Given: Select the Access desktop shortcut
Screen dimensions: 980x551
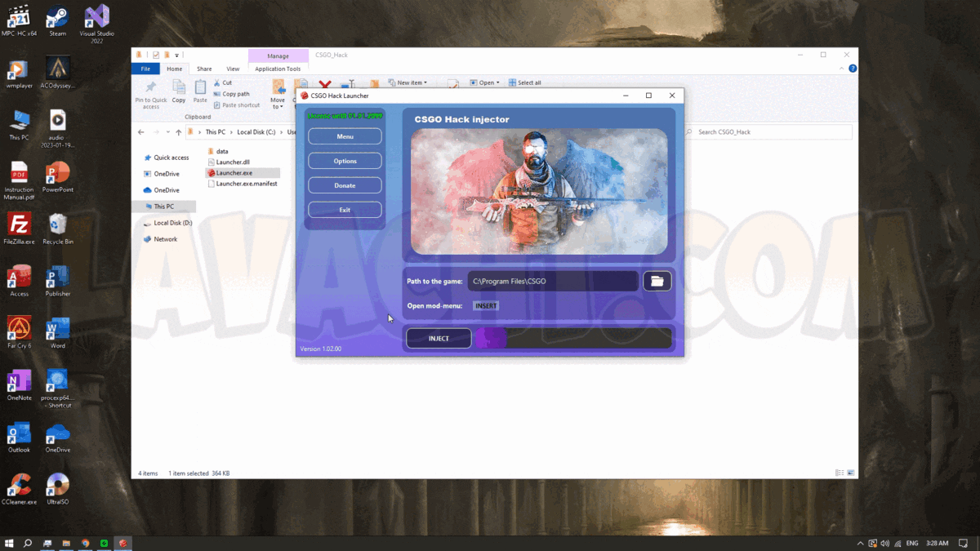Looking at the screenshot, I should (19, 282).
